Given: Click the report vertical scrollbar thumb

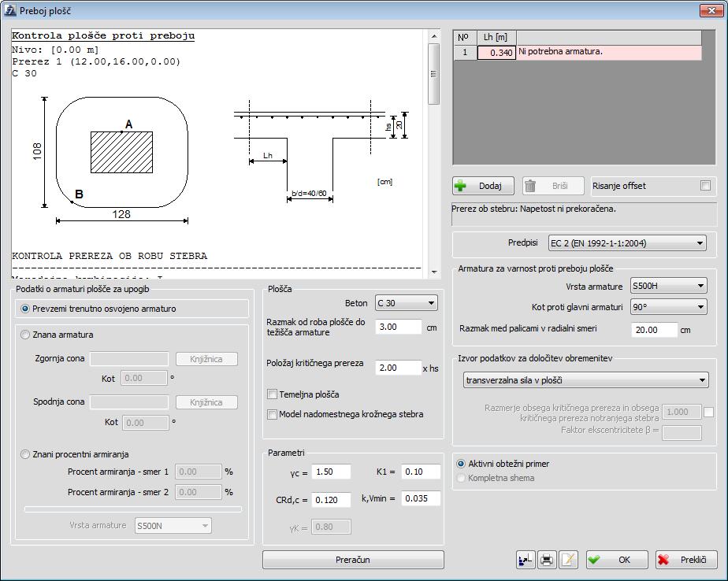Looking at the screenshot, I should coord(433,74).
